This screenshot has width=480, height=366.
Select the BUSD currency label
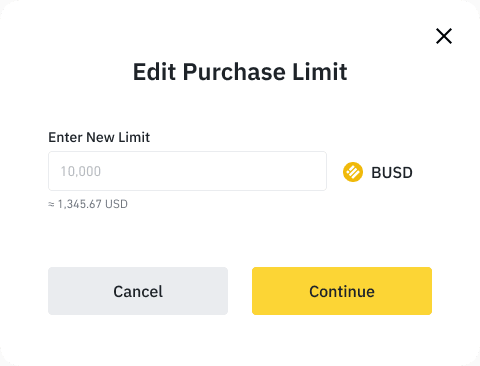coord(392,173)
